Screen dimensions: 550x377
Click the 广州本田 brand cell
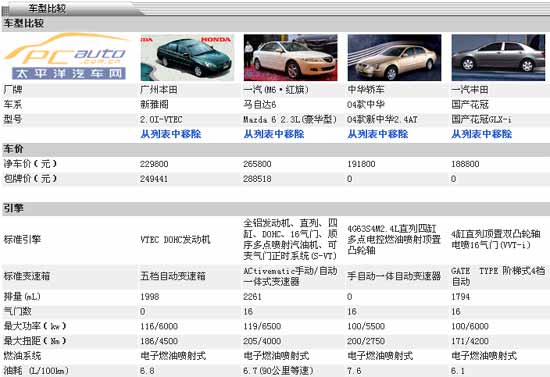point(159,90)
